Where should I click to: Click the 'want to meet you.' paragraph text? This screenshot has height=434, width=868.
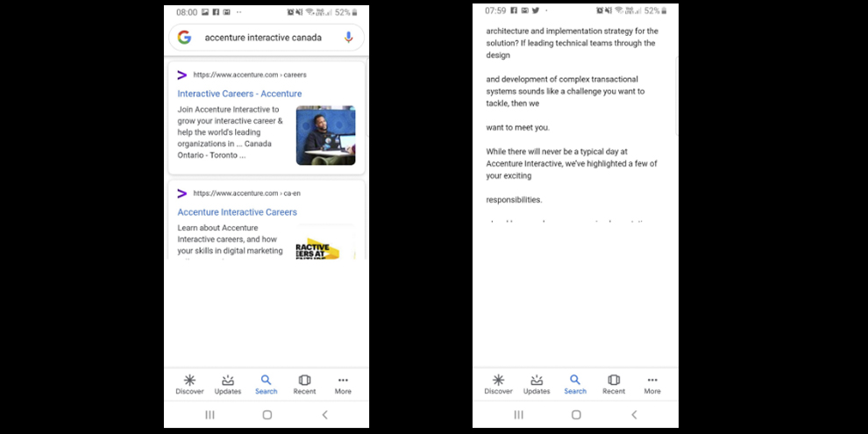click(518, 127)
